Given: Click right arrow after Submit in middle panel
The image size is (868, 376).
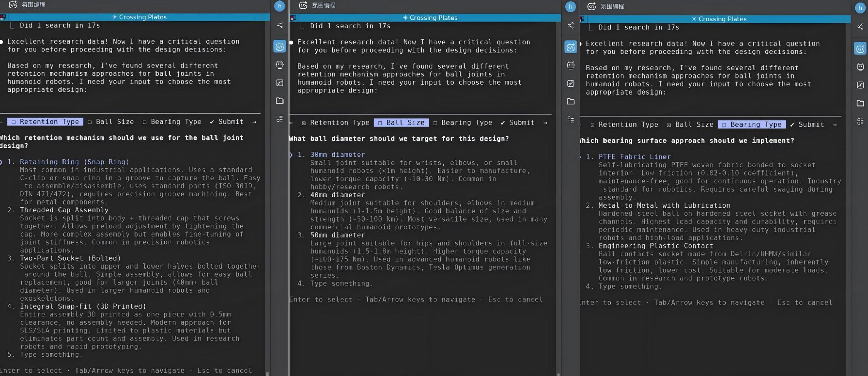Looking at the screenshot, I should [x=545, y=123].
